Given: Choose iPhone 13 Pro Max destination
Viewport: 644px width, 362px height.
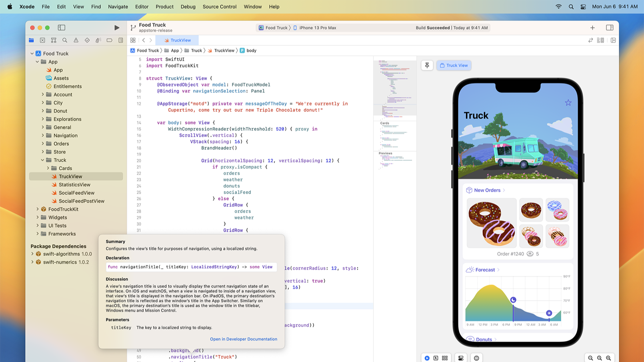Looking at the screenshot, I should (x=314, y=28).
